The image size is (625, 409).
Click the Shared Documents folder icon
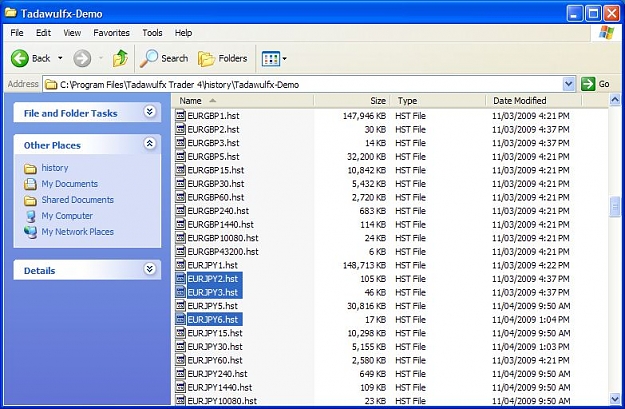tap(30, 201)
